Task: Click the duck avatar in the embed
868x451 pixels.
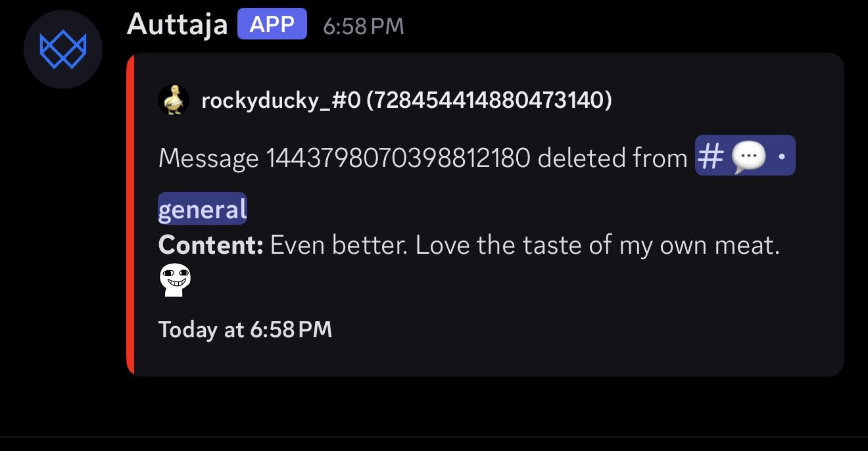Action: pos(174,101)
